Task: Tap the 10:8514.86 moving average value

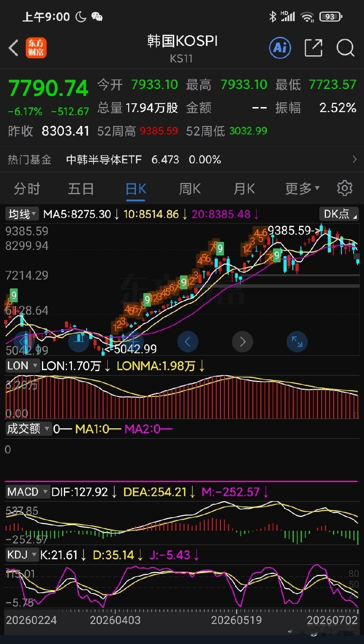Action: [151, 214]
